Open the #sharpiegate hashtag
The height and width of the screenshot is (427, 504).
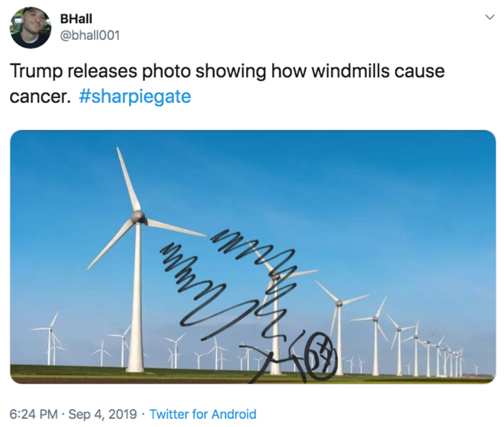135,96
